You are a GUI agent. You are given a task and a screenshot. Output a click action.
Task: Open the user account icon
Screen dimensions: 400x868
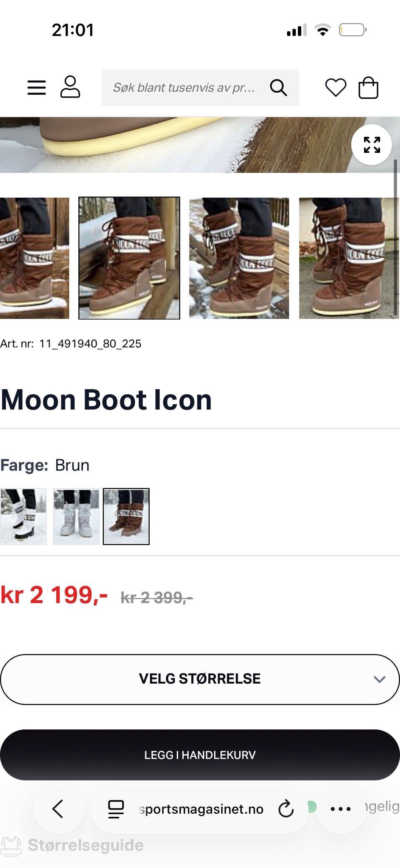[x=70, y=87]
